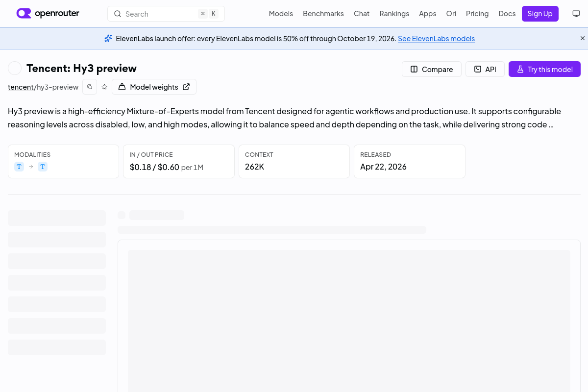
Task: Click the text input modality icon
Action: 19,167
